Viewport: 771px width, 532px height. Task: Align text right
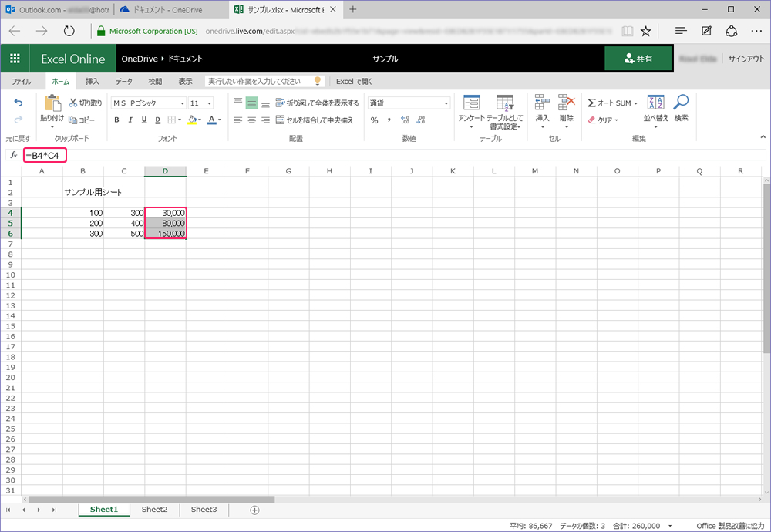coord(265,120)
